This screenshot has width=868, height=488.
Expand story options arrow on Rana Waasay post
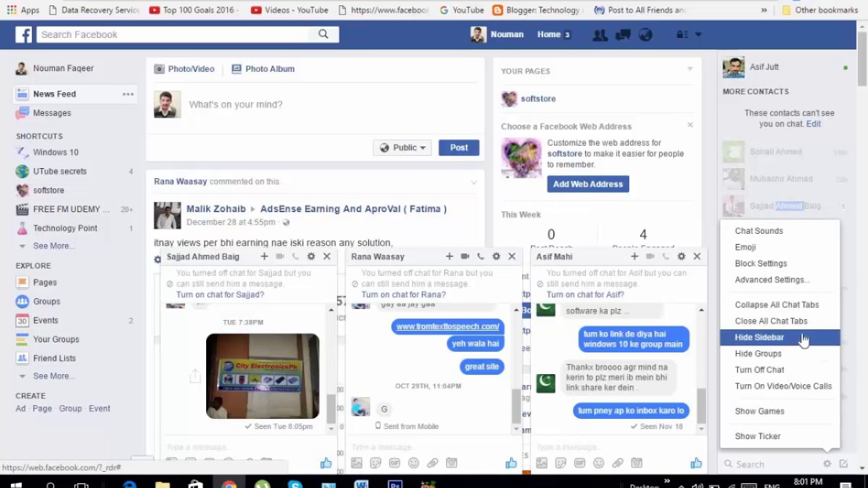click(x=474, y=182)
